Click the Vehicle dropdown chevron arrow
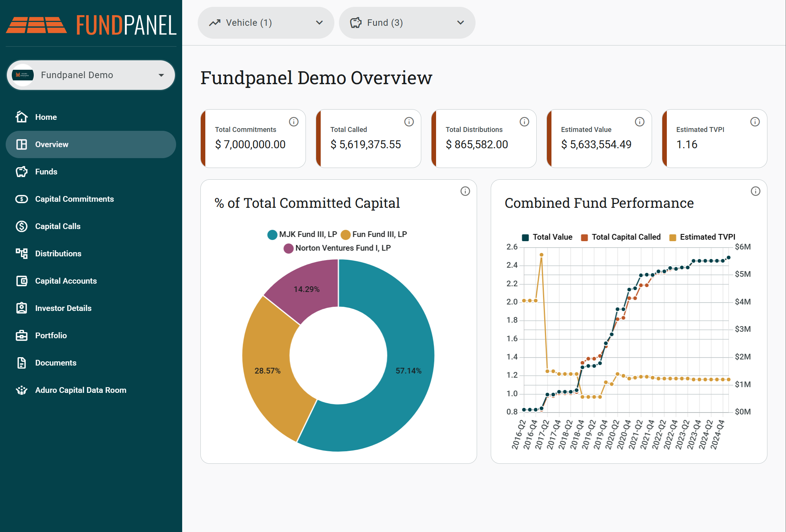 click(320, 23)
